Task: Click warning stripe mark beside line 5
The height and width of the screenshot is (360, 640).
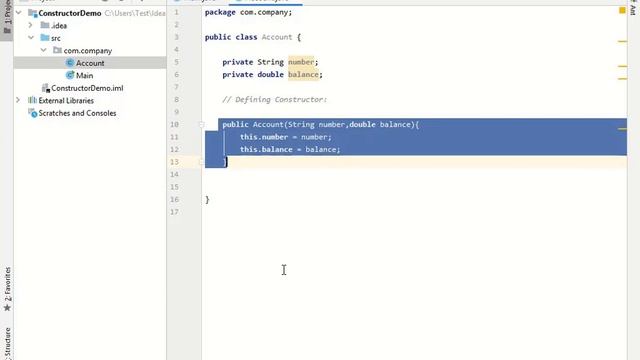Action: (622, 66)
